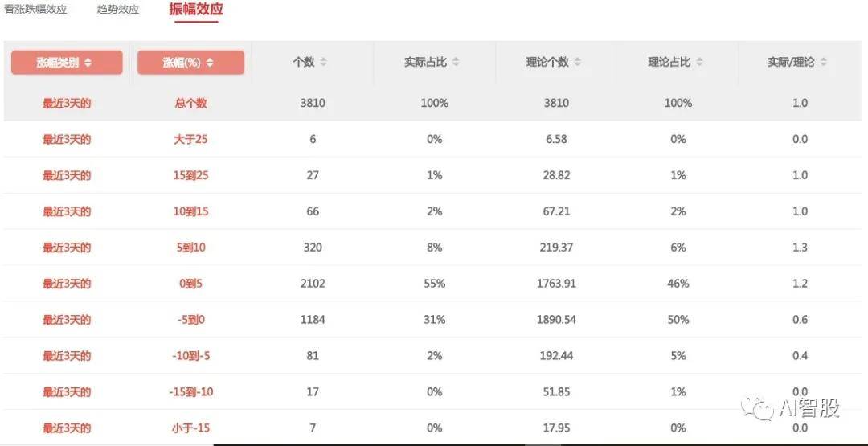868x446 pixels.
Task: Click sort arrows next to 个数
Action: pyautogui.click(x=323, y=62)
